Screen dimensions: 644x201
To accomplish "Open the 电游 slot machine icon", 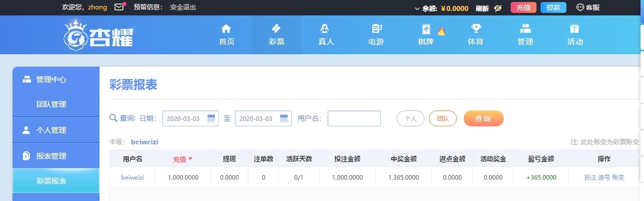I will (x=376, y=28).
